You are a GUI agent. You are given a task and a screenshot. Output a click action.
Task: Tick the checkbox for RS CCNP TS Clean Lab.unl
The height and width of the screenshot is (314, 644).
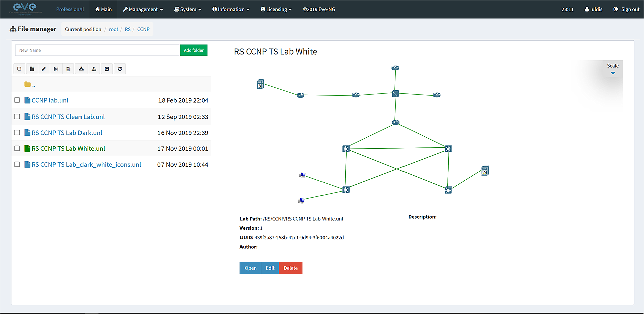click(x=17, y=117)
